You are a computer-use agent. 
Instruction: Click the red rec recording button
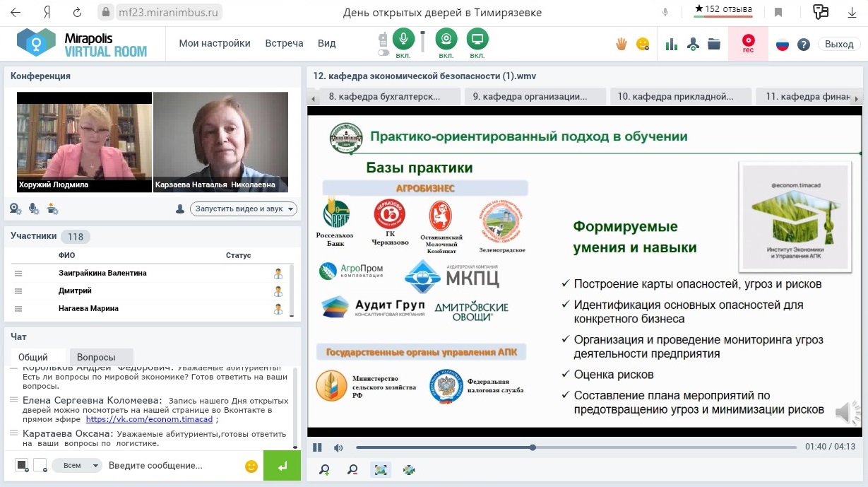747,44
